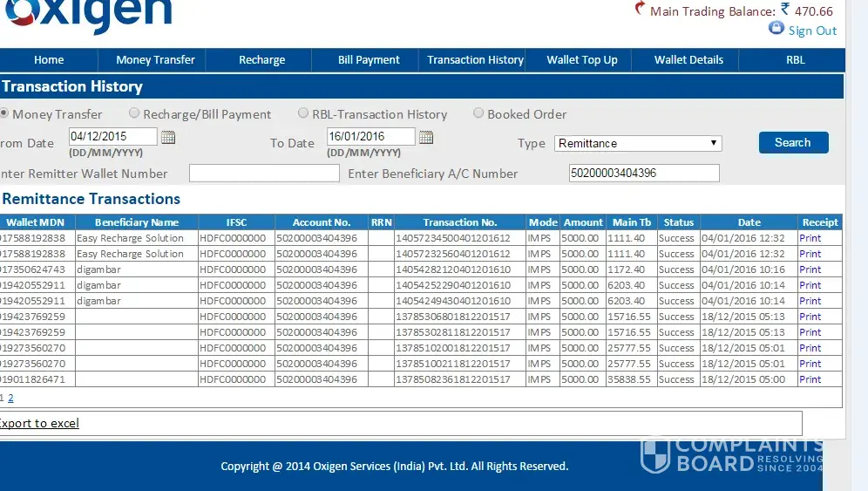
Task: Click the Beneficiary A/C Number field
Action: (644, 173)
